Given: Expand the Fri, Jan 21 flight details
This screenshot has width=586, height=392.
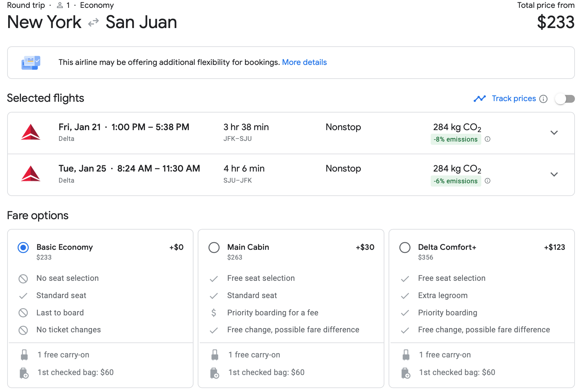Looking at the screenshot, I should click(x=554, y=133).
